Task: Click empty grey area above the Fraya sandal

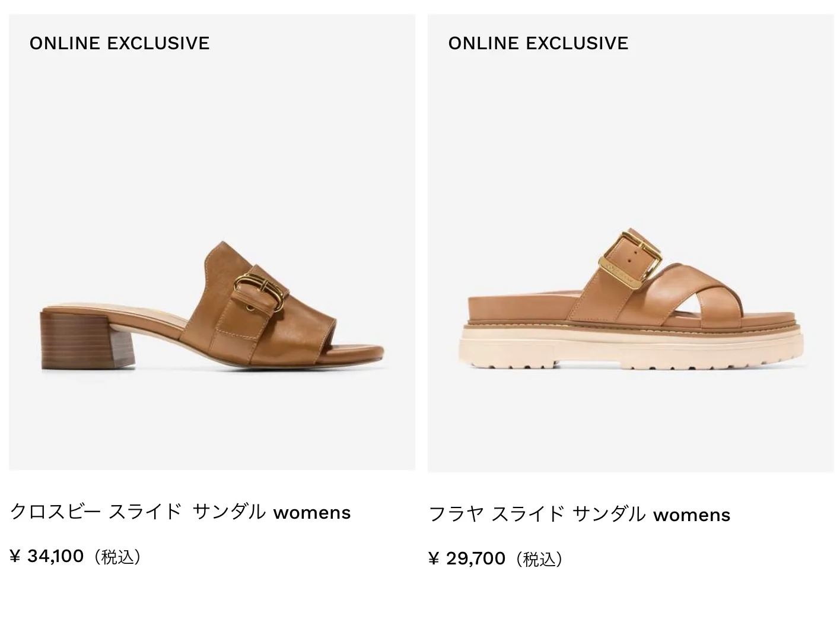Action: point(631,137)
